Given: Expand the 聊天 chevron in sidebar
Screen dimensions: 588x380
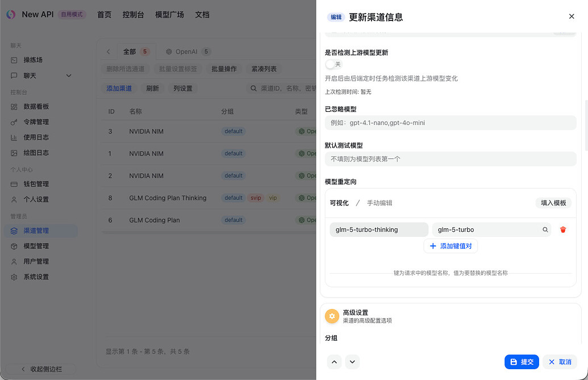Looking at the screenshot, I should coord(69,76).
